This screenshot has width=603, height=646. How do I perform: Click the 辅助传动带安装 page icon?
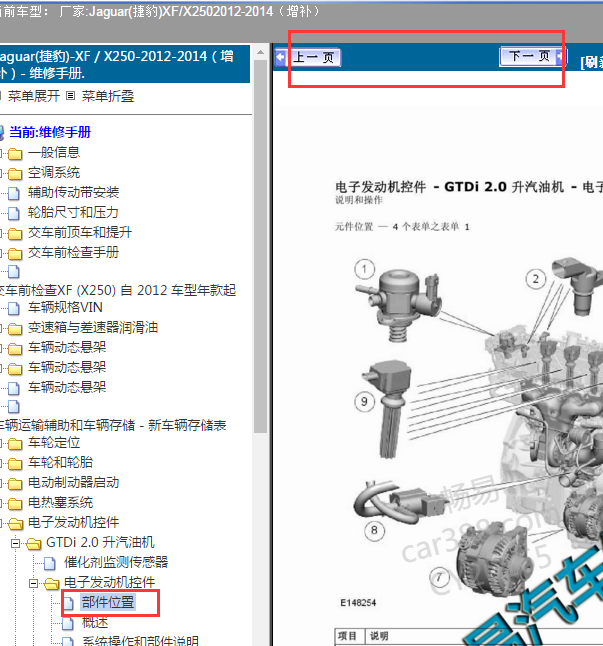(x=14, y=193)
